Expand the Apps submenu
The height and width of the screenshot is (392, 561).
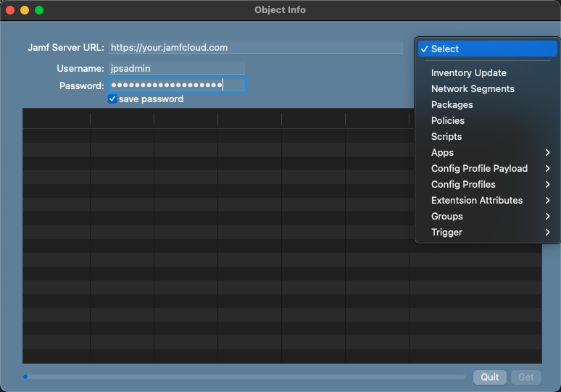487,153
